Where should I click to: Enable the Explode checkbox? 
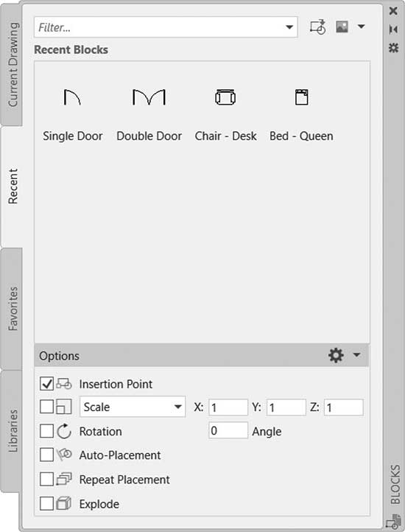[x=46, y=503]
